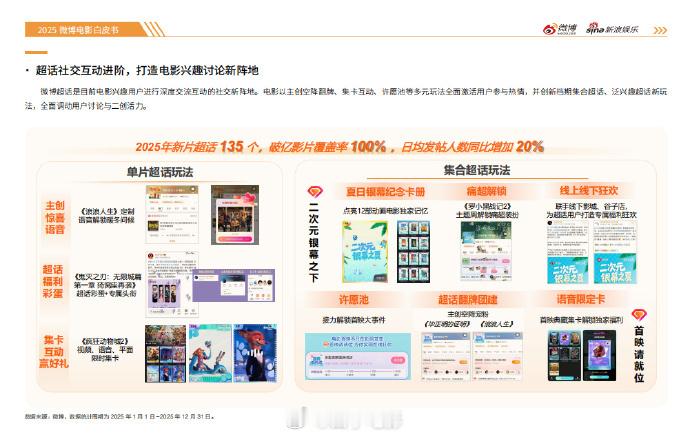Open the Nick Wilde fox card thumbnail

click(x=255, y=353)
